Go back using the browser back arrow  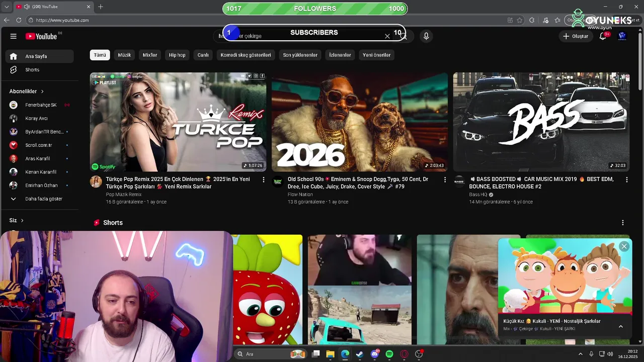point(7,20)
